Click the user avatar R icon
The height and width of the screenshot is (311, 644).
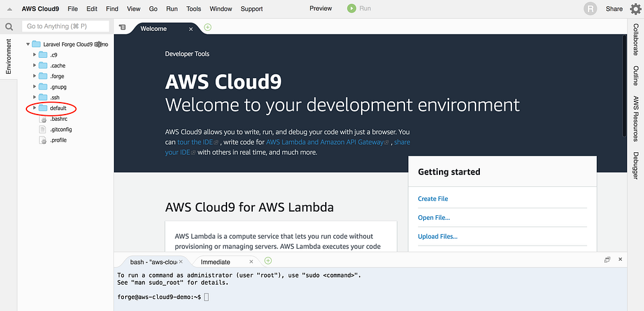[x=590, y=9]
